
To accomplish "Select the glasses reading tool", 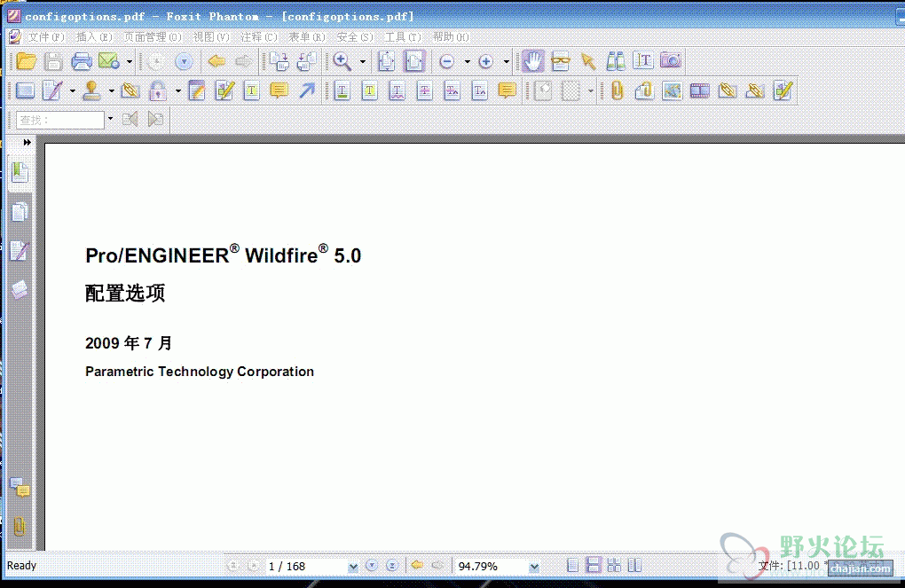I will (x=560, y=61).
